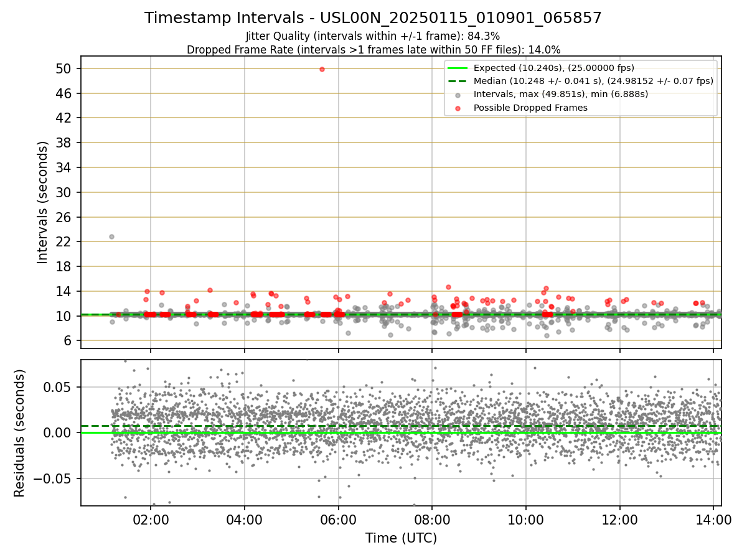Click the x-axis tick label '14:00'

[714, 519]
